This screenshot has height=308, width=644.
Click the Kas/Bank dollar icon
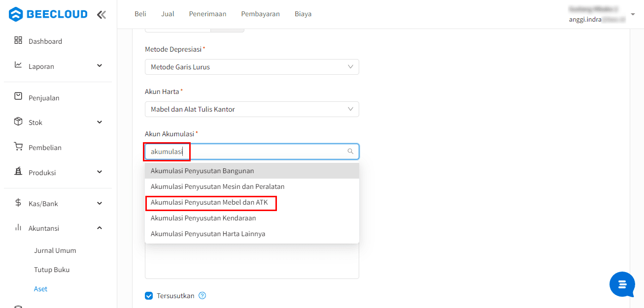(x=18, y=203)
